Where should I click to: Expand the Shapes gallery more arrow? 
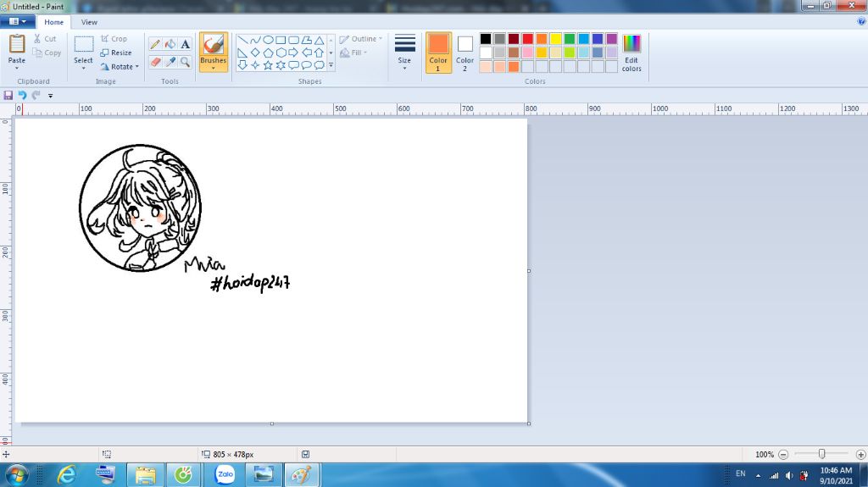coord(331,65)
